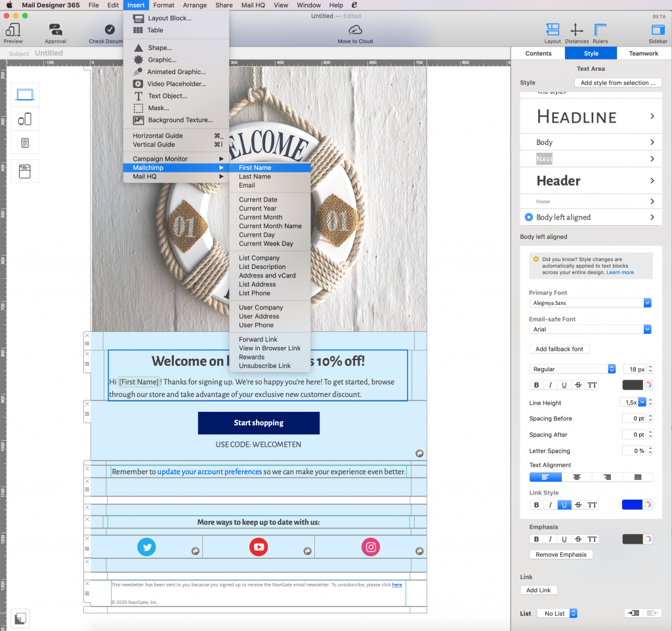The image size is (672, 631).
Task: Switch to the Teamwork tab
Action: click(x=643, y=53)
